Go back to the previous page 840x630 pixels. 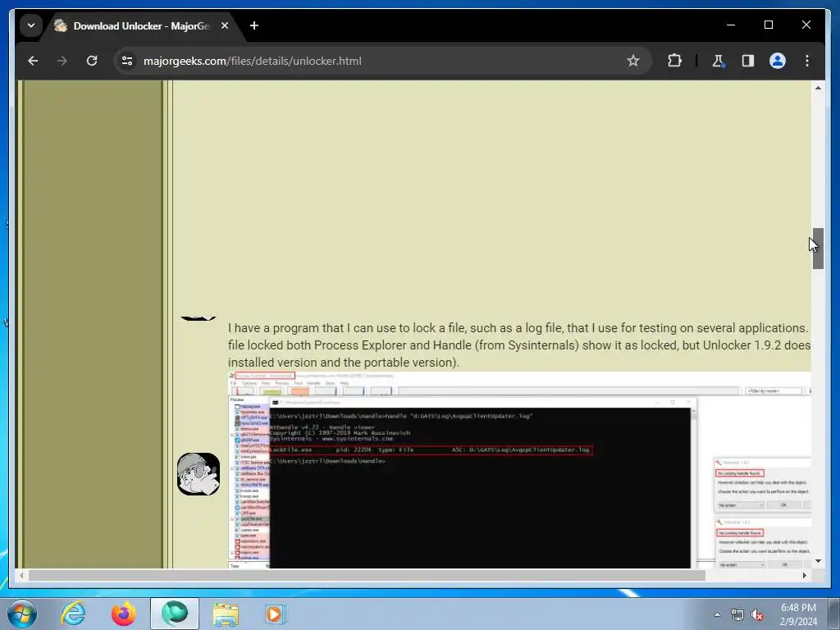[x=33, y=61]
